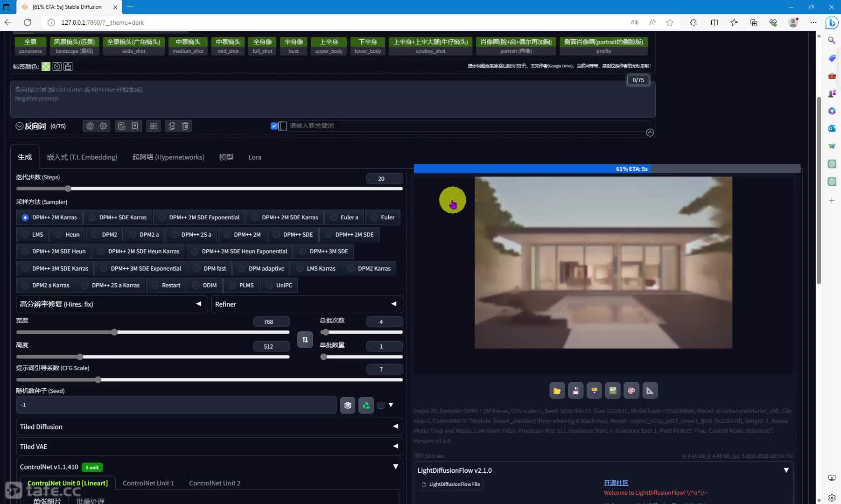The width and height of the screenshot is (841, 504).
Task: Click the dice random seed icon
Action: (x=348, y=405)
